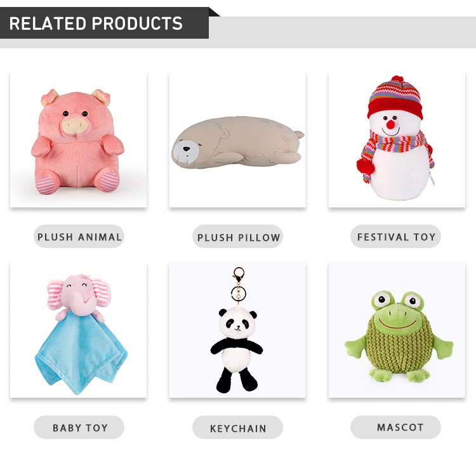Open the beige sleeping bear pillow image

[237, 140]
